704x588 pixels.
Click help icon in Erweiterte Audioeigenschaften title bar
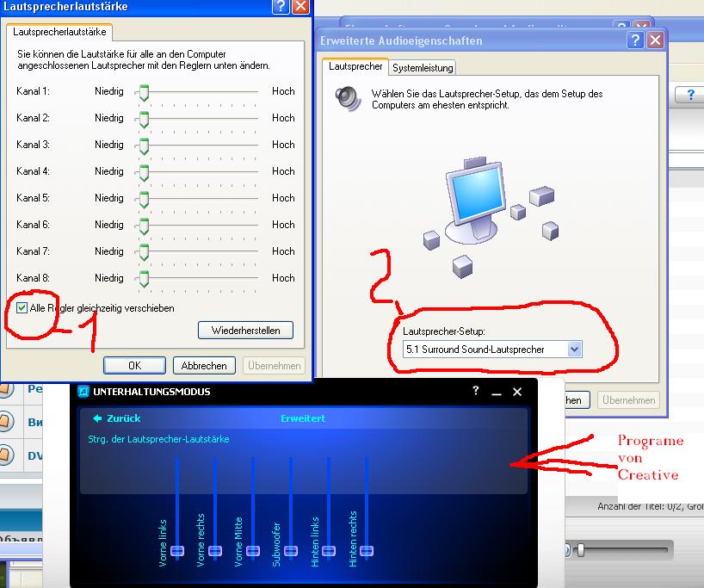[x=636, y=40]
